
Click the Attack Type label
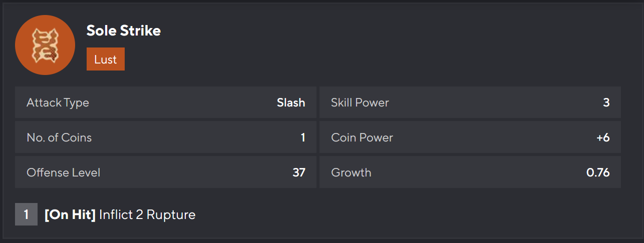tap(58, 103)
